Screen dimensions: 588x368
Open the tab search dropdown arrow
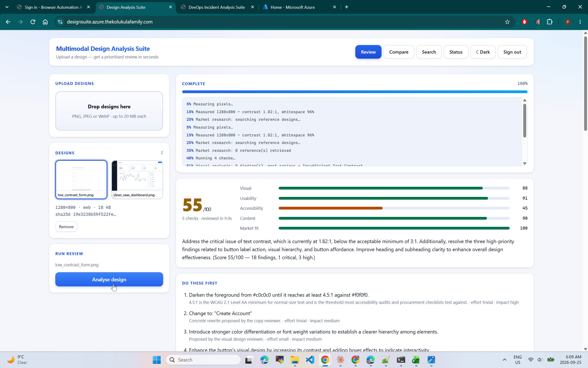pyautogui.click(x=7, y=7)
